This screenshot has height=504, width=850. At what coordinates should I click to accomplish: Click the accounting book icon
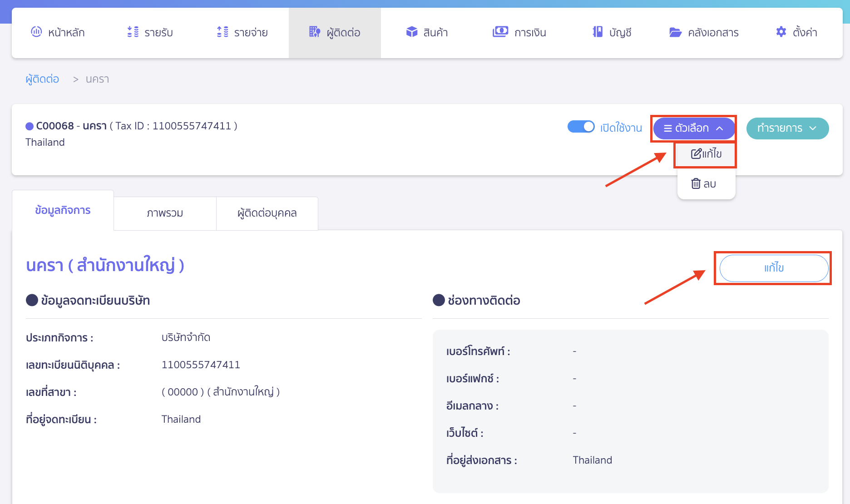tap(598, 32)
